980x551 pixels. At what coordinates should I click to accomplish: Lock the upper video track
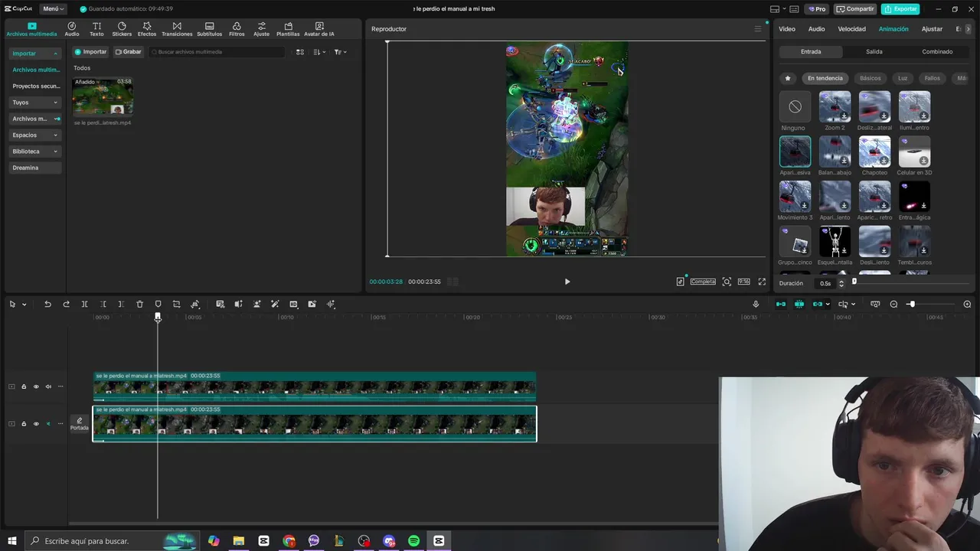(24, 386)
